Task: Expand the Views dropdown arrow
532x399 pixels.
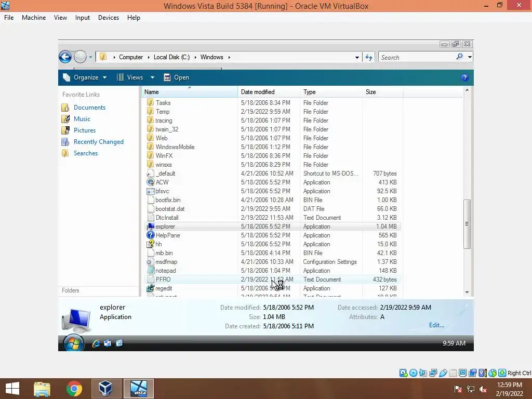Action: click(152, 77)
